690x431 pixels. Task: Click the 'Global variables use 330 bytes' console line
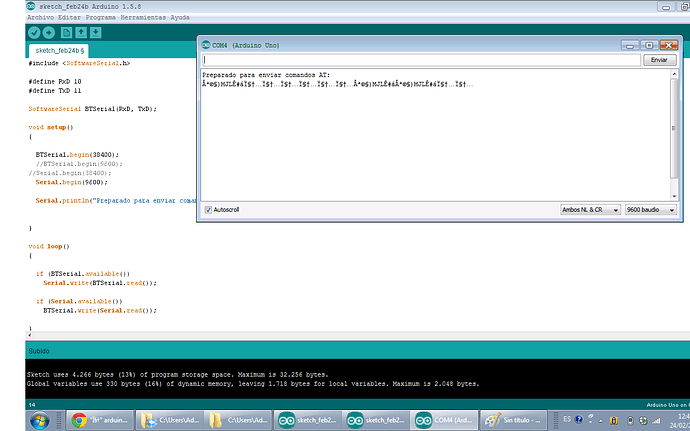point(253,384)
